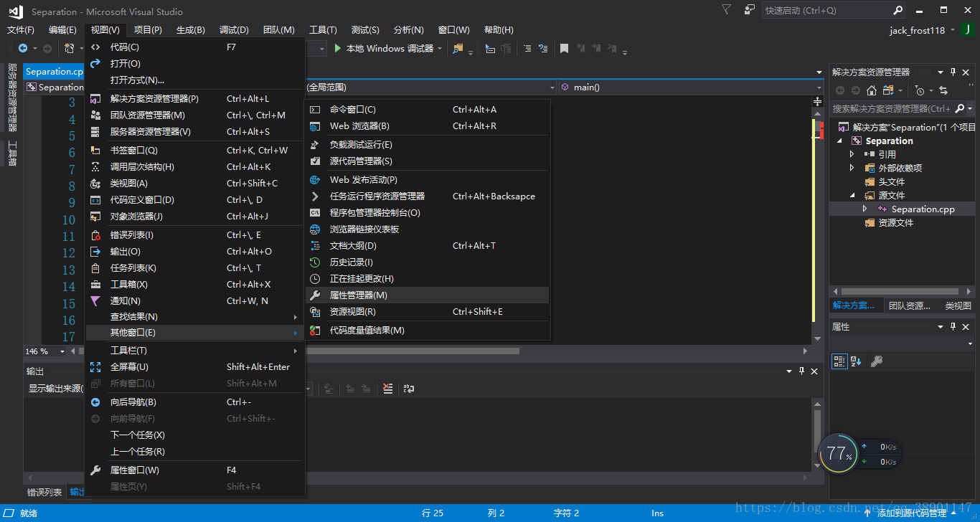
Task: Select 属性管理器(M) in the submenu
Action: [428, 295]
